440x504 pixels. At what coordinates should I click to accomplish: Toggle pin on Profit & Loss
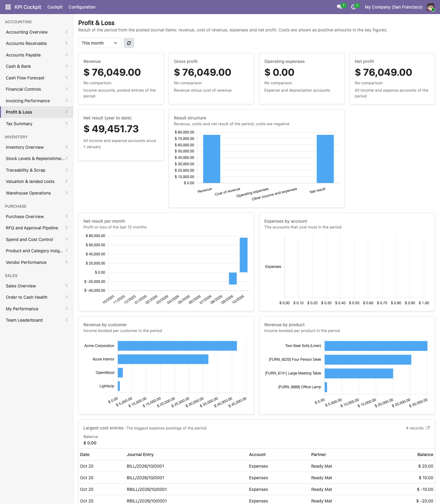pyautogui.click(x=66, y=112)
